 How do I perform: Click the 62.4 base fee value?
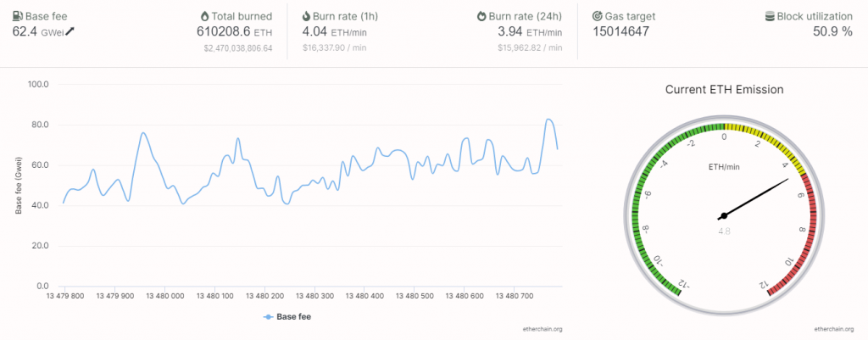[x=29, y=31]
